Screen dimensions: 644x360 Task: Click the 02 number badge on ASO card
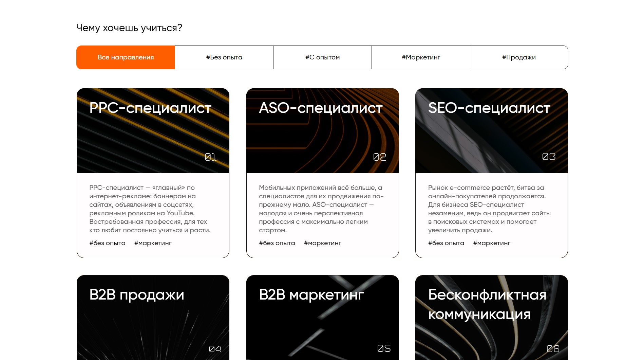coord(380,157)
